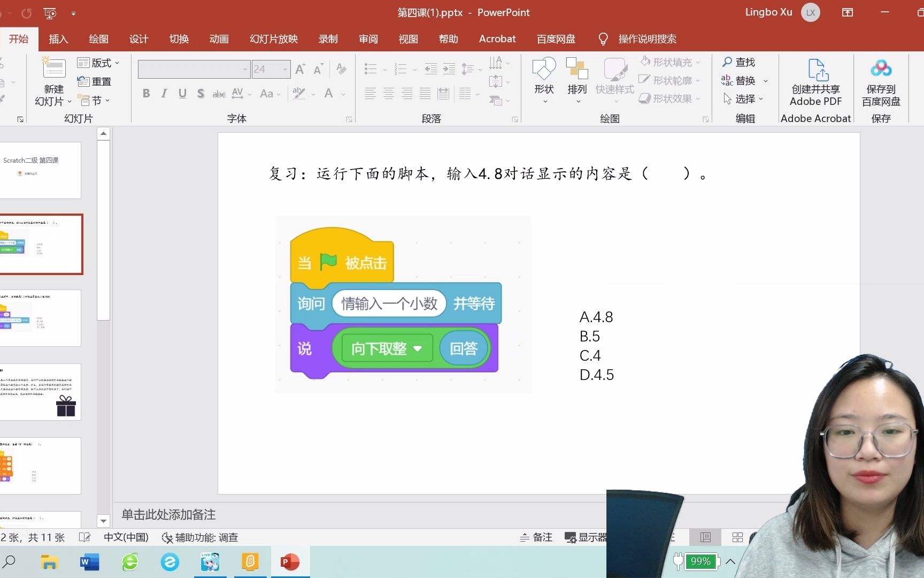
Task: Align text left
Action: [370, 94]
